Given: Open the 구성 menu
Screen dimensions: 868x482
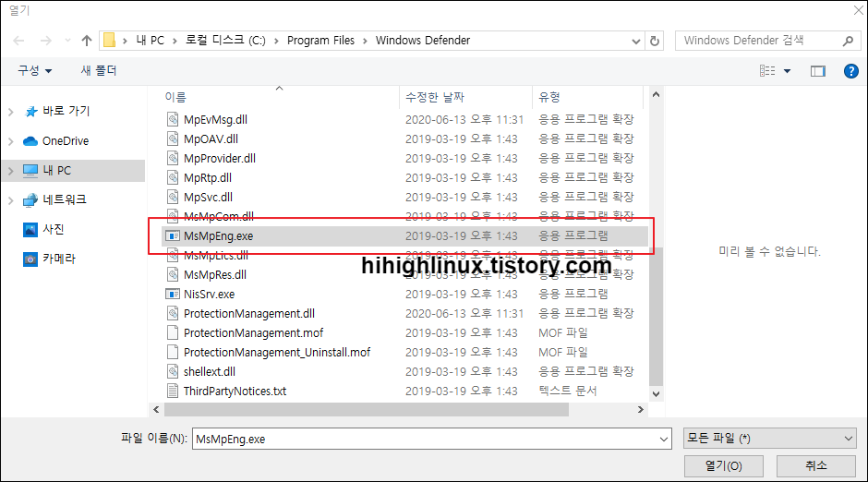Looking at the screenshot, I should (34, 70).
